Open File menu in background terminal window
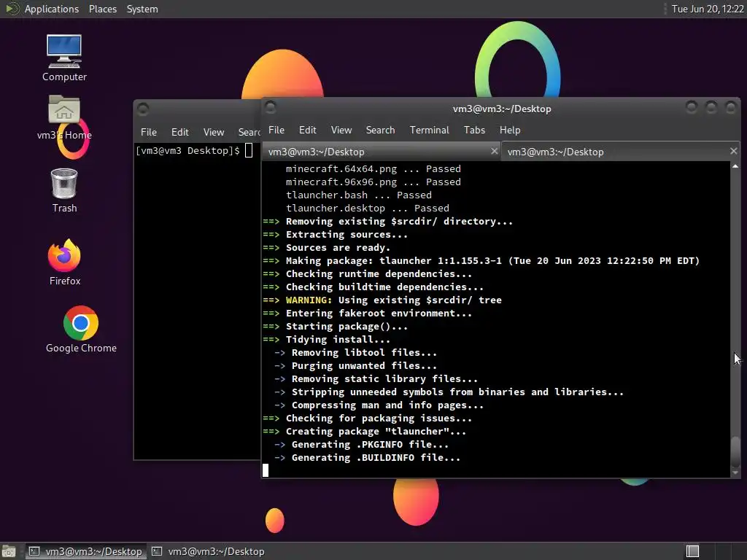The width and height of the screenshot is (747, 560). [x=149, y=132]
